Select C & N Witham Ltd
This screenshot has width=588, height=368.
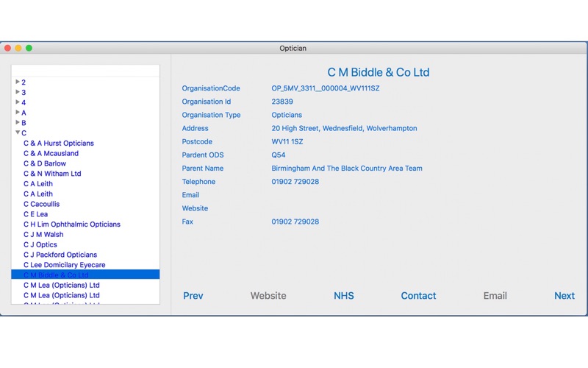pyautogui.click(x=52, y=174)
